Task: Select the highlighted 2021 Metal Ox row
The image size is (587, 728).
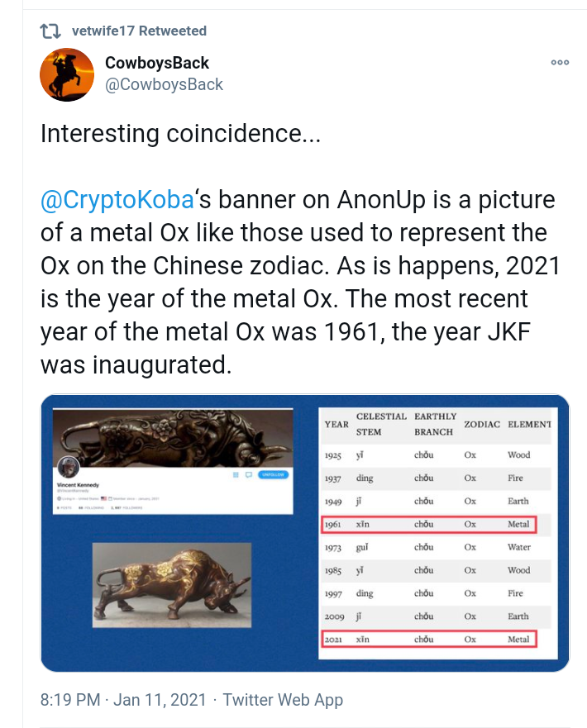Action: 428,639
